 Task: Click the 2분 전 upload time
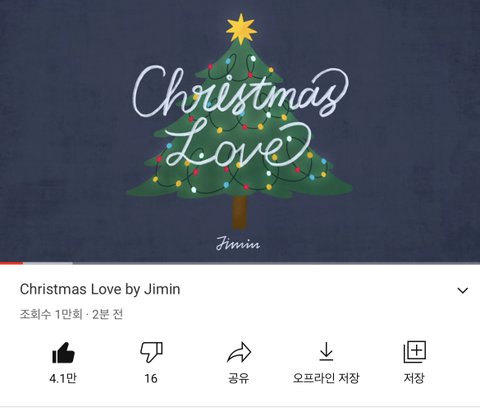[x=107, y=314]
